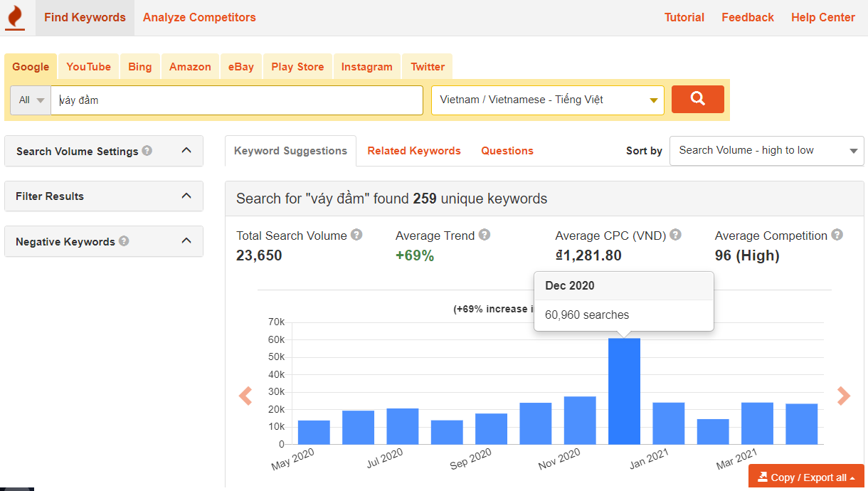Click help icon beside Average CPC (VND)
Viewport: 868px width, 491px height.
tap(676, 235)
